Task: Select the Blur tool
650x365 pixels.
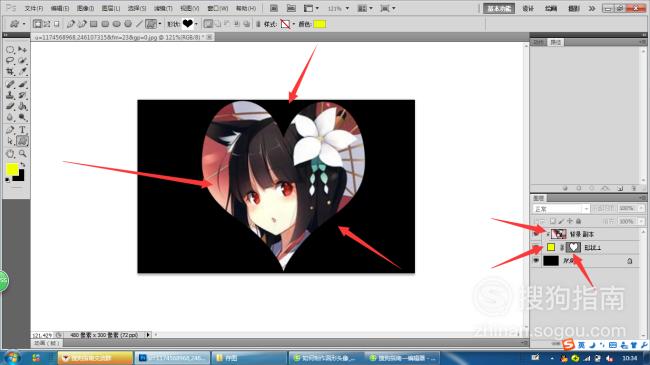Action: click(10, 118)
